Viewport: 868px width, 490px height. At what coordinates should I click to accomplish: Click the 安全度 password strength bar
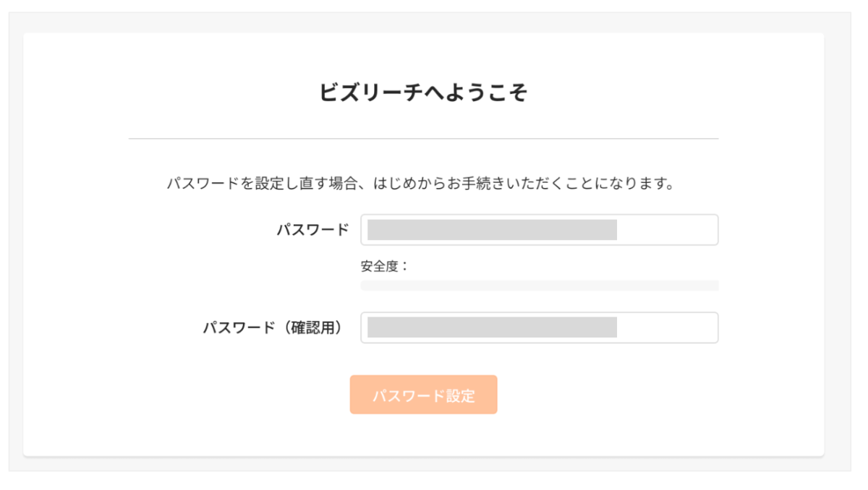[539, 285]
